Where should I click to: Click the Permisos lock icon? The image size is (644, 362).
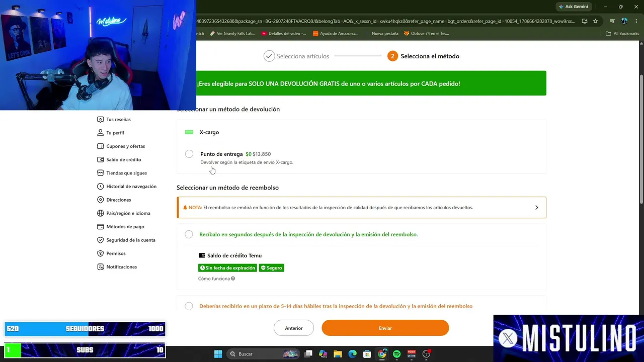coord(101,253)
